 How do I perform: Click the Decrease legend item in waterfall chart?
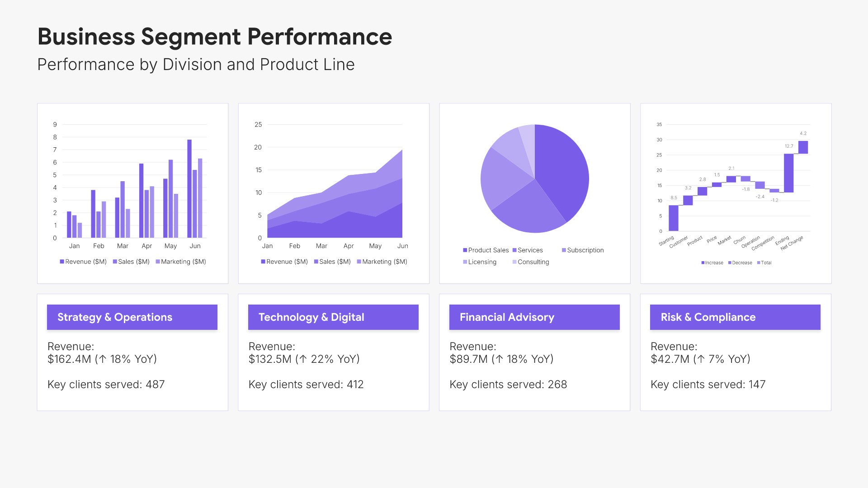pyautogui.click(x=742, y=263)
